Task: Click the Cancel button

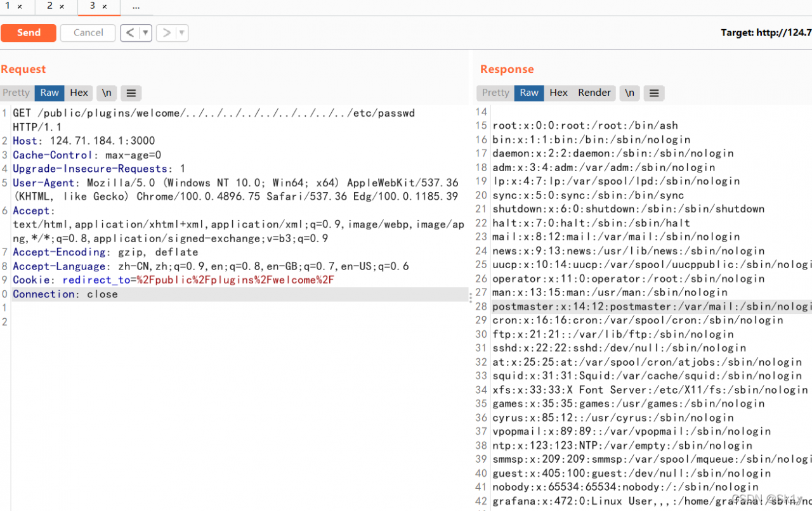Action: [88, 33]
